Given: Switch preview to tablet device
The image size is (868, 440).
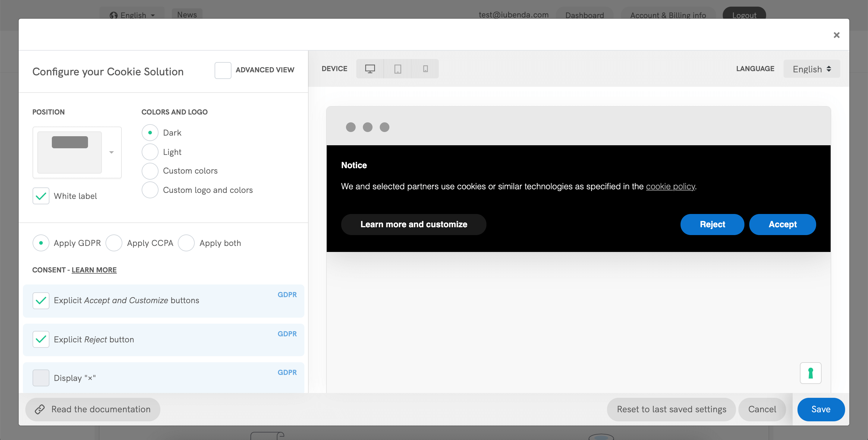Looking at the screenshot, I should [x=398, y=68].
